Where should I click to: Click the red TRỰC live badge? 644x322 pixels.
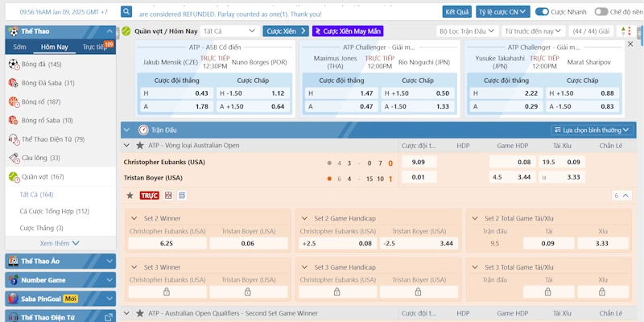point(149,196)
